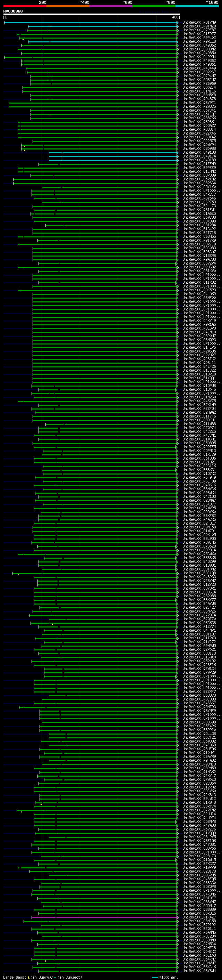The image size is (222, 980).
Task: Click the purple ~60% legend segment
Action: pos(111,6)
